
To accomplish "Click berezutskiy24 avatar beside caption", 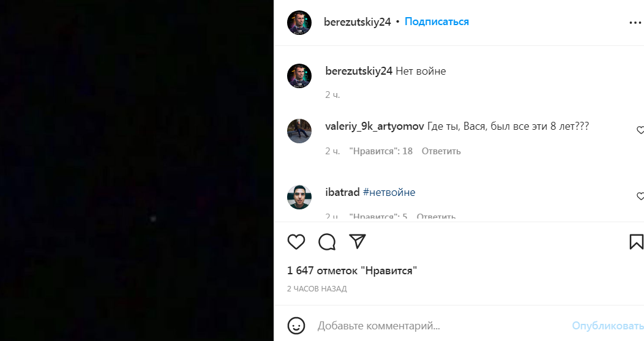I will click(x=299, y=76).
